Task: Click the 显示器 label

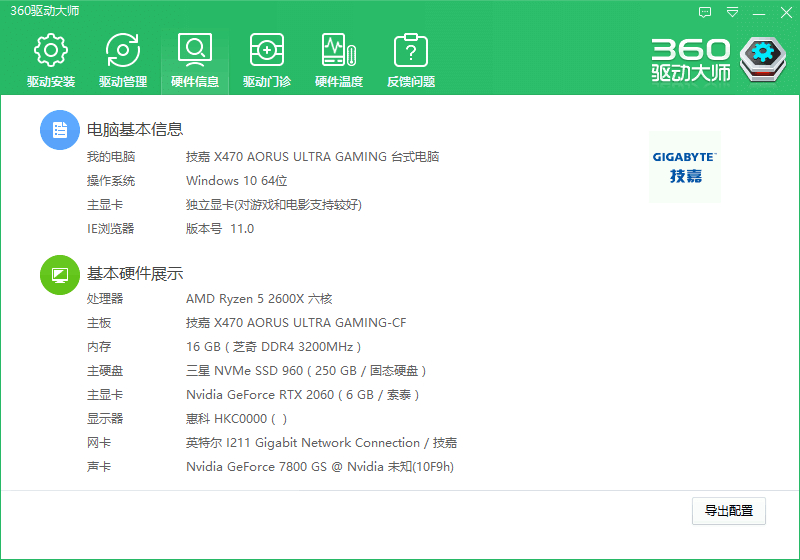Action: pos(105,419)
